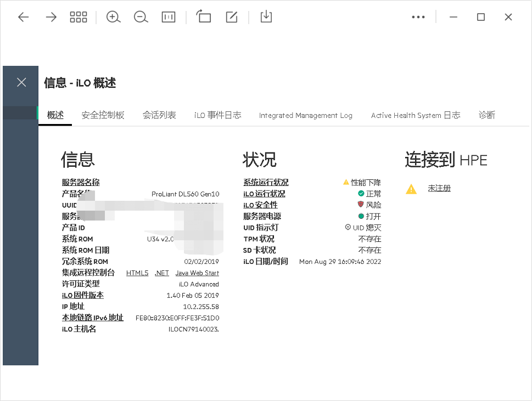Zoom out of the image
Screen dimensions: 532x401
coord(141,17)
